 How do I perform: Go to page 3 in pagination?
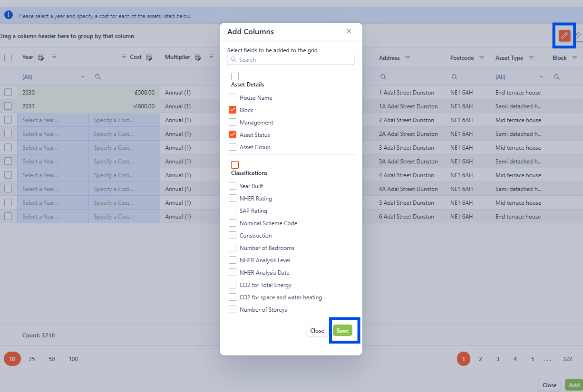[498, 359]
